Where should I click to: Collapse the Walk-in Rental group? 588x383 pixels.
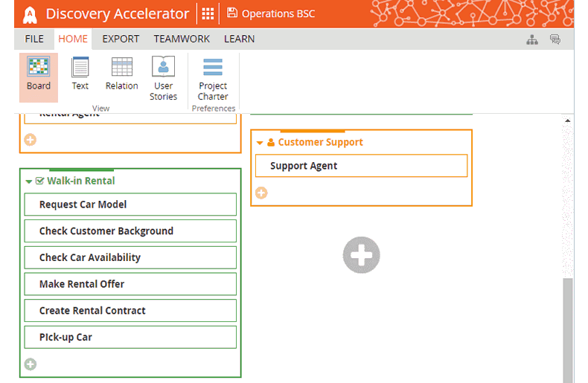[x=29, y=181]
